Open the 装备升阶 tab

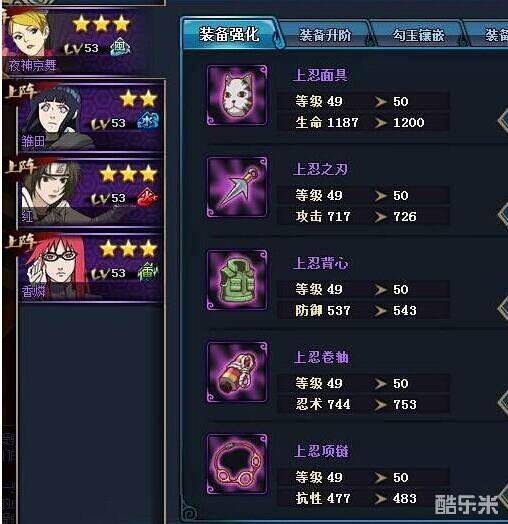[x=325, y=35]
